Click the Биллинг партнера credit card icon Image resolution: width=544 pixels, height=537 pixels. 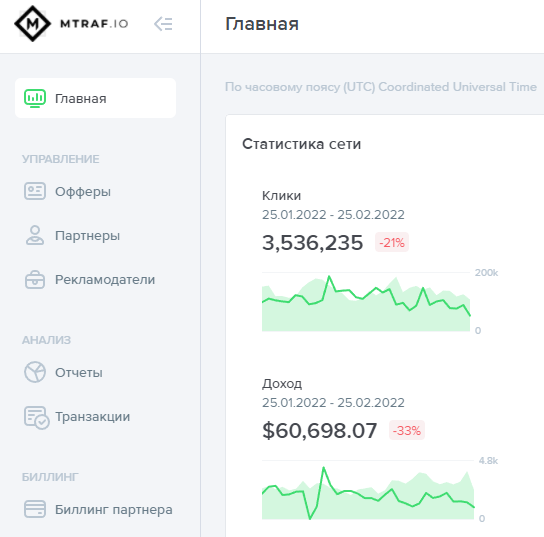click(35, 509)
